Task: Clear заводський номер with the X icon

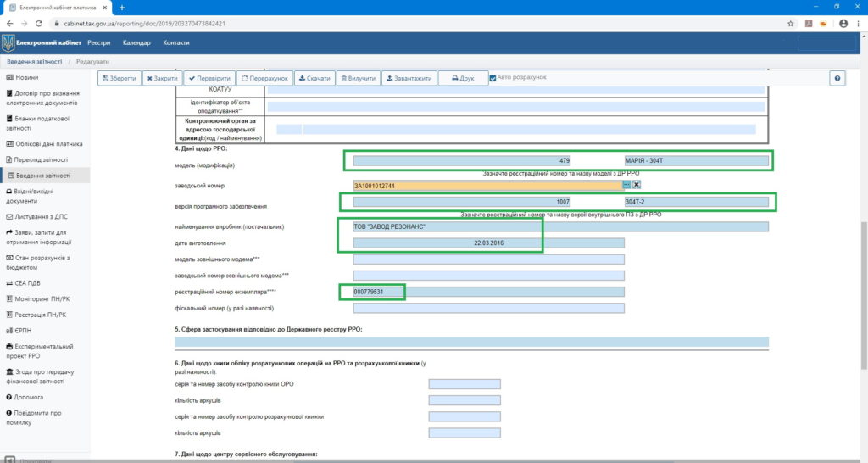Action: tap(637, 184)
